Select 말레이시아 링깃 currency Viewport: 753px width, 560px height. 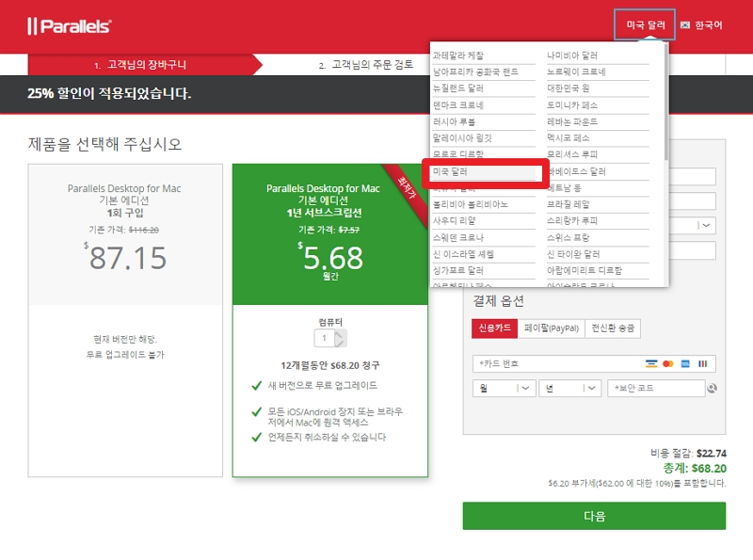[483, 138]
